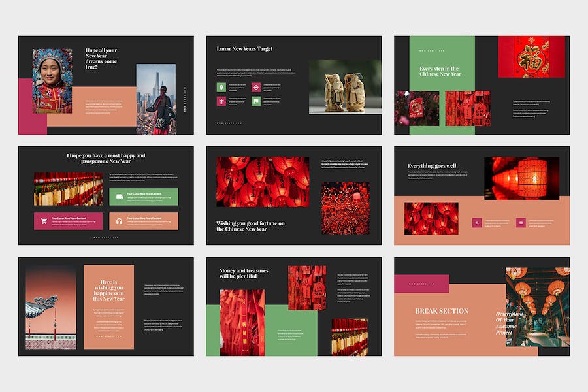Click the shopping cart icon
This screenshot has height=392, width=588.
click(44, 221)
